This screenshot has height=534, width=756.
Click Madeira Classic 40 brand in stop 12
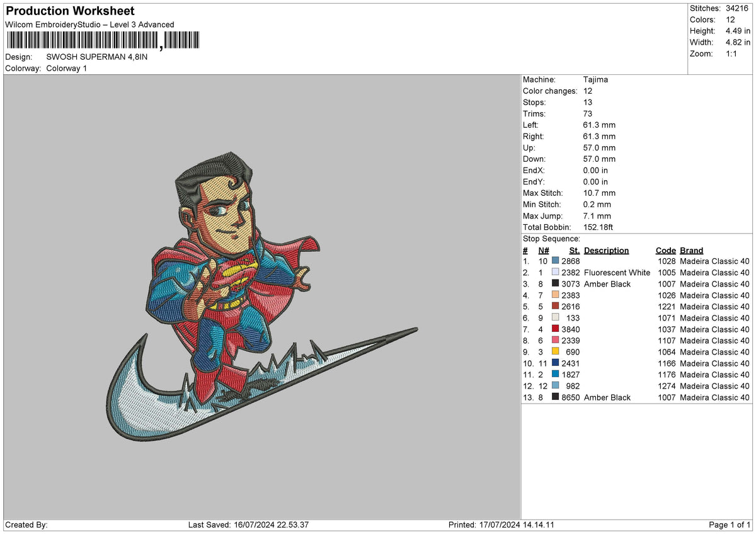tap(714, 386)
